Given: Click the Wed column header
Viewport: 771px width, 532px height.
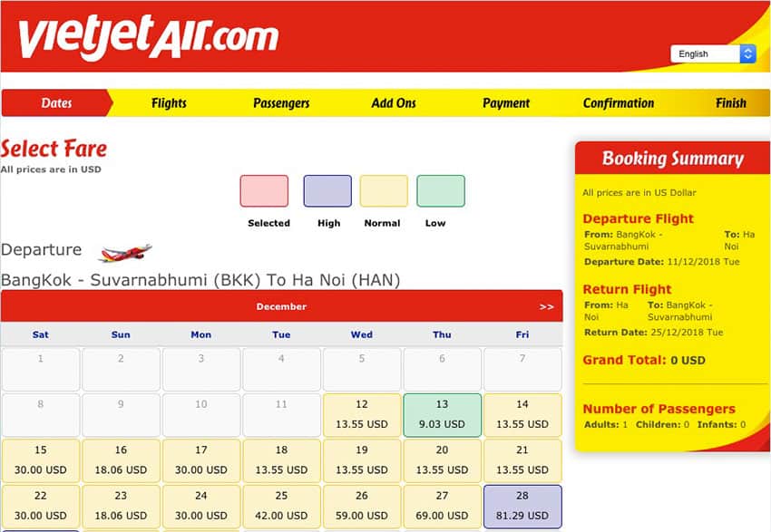Looking at the screenshot, I should pos(362,334).
